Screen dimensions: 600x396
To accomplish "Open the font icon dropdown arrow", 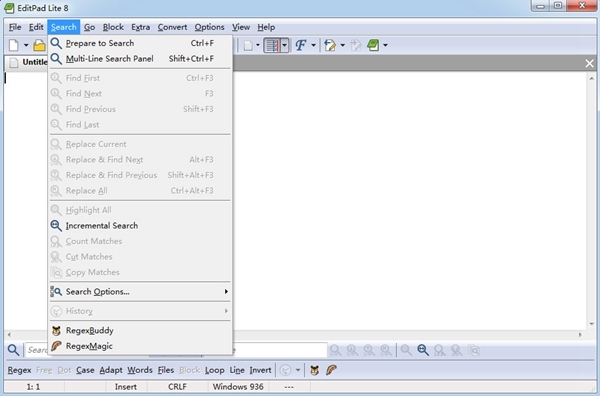I will [313, 45].
